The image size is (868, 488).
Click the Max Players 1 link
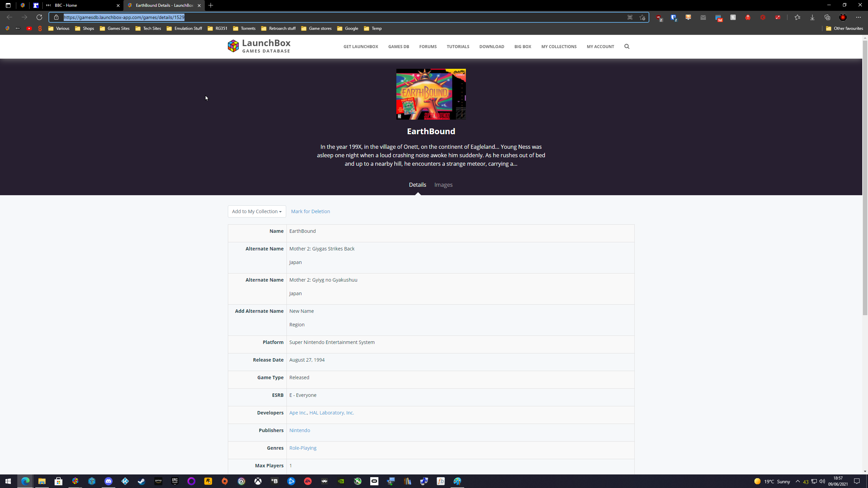click(x=291, y=466)
